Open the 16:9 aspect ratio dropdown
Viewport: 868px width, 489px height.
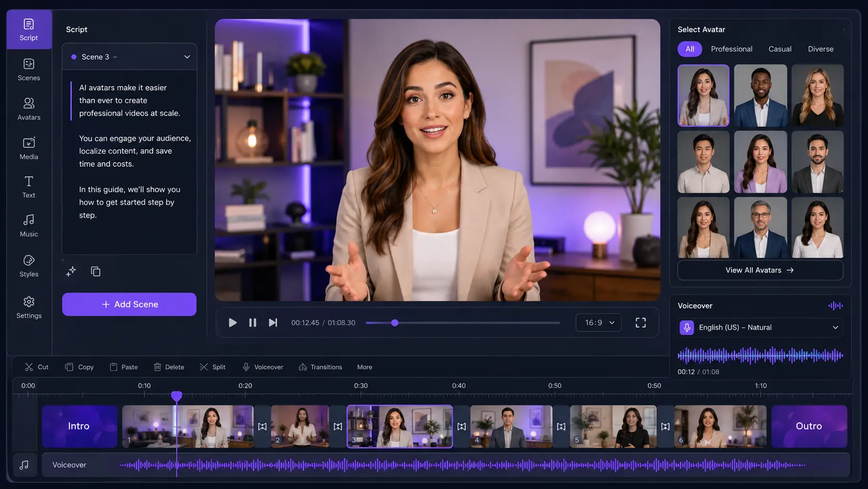[x=599, y=323]
